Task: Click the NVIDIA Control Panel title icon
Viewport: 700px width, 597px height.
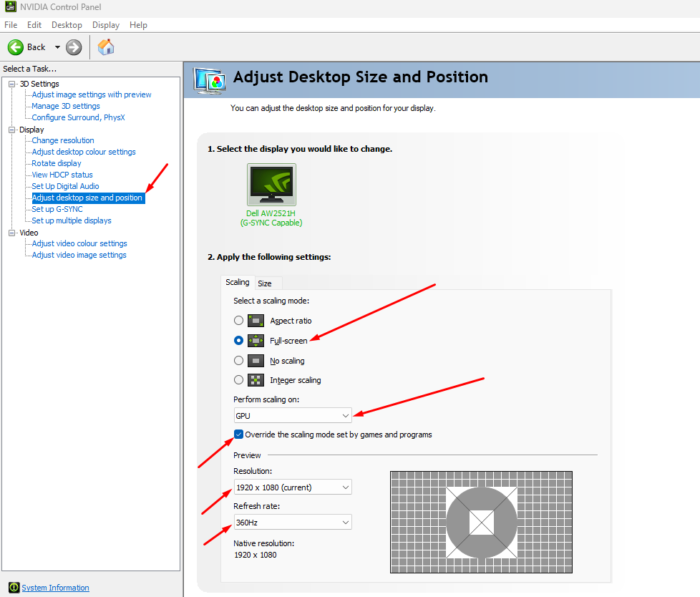Action: tap(11, 6)
